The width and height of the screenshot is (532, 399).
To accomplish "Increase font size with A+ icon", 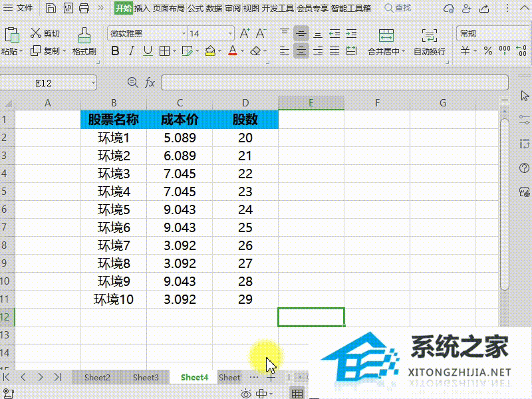I will tap(245, 33).
